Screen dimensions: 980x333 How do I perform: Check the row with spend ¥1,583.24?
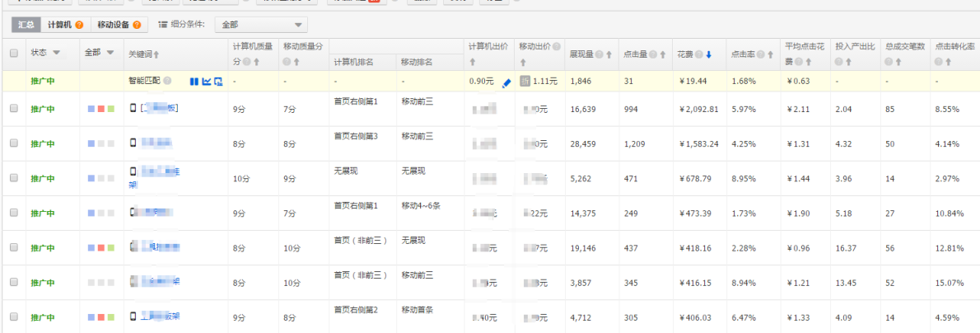coord(14,143)
